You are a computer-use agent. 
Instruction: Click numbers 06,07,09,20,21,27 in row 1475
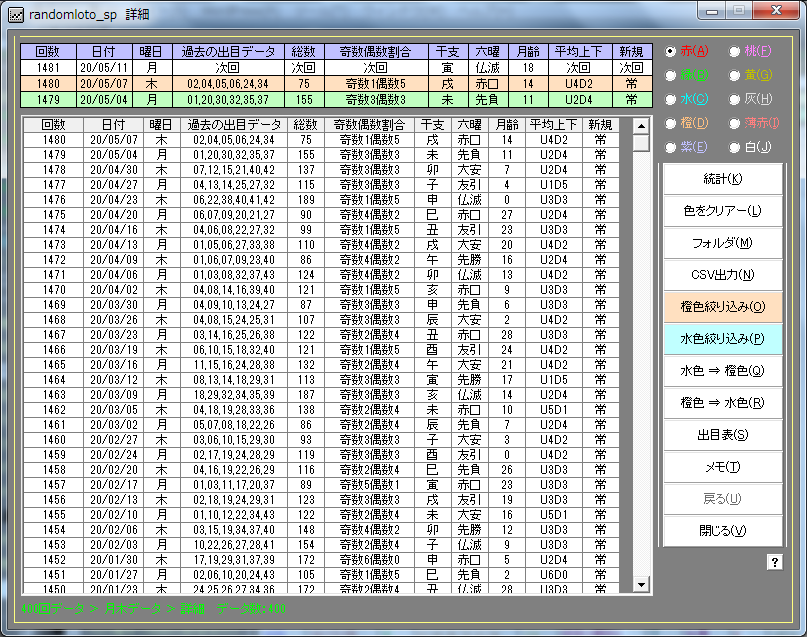234,215
